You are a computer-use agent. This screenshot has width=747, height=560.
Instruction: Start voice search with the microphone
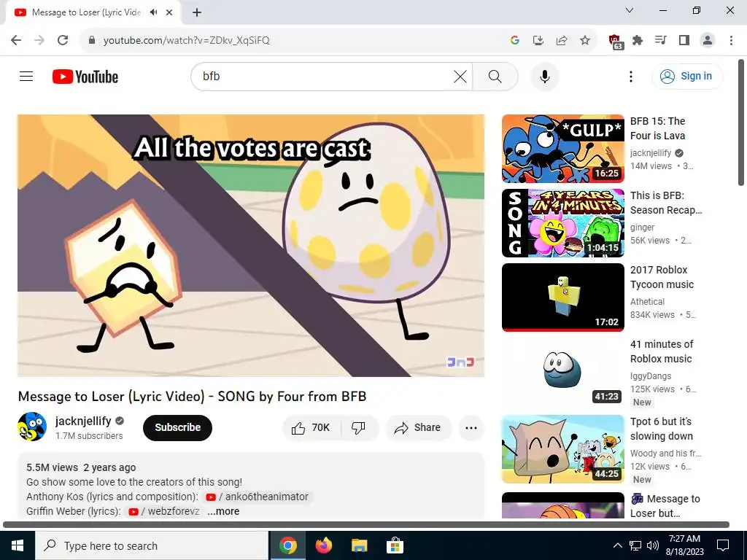click(x=544, y=76)
